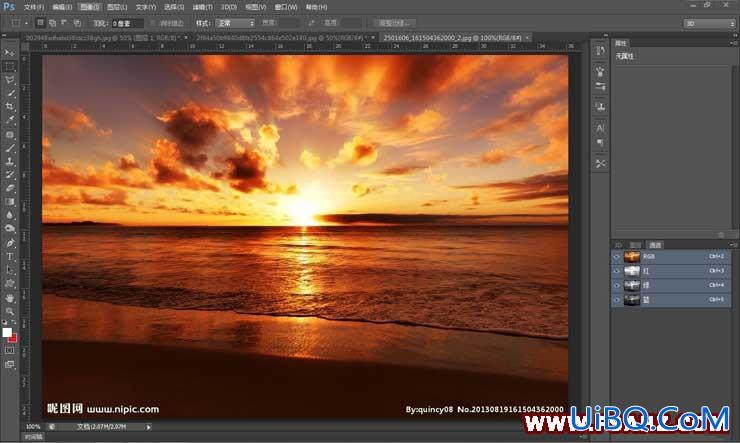
Task: Open the Layer (图层) menu
Action: 117,7
